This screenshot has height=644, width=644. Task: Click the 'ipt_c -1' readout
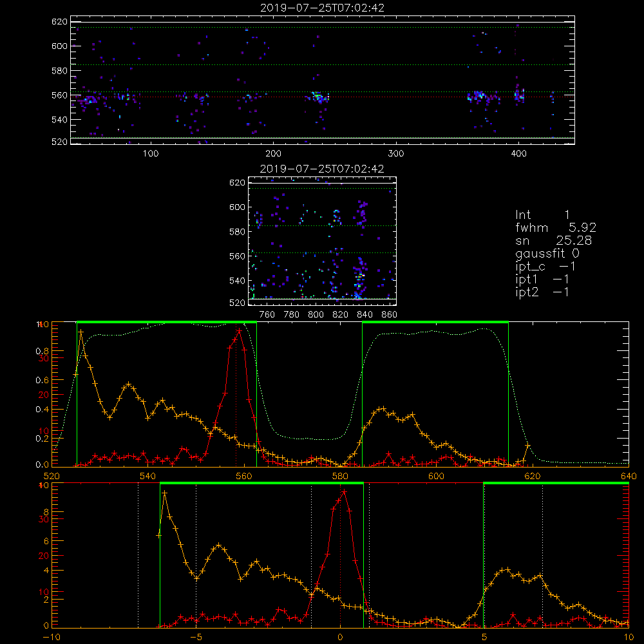[545, 267]
